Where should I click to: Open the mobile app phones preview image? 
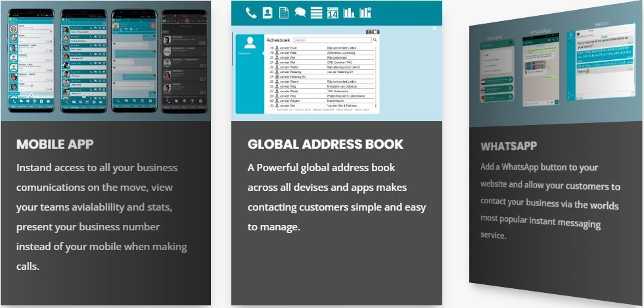coord(106,61)
